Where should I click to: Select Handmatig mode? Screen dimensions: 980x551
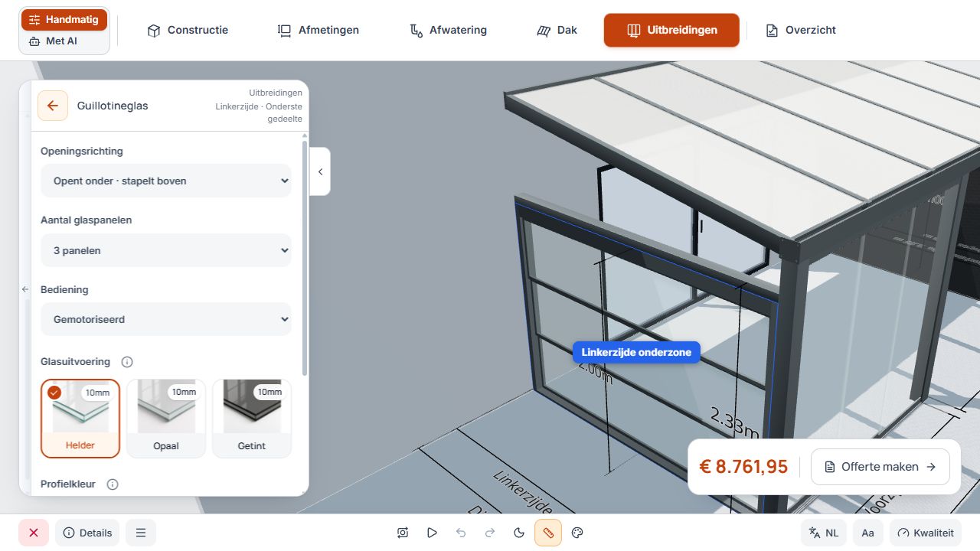point(64,20)
